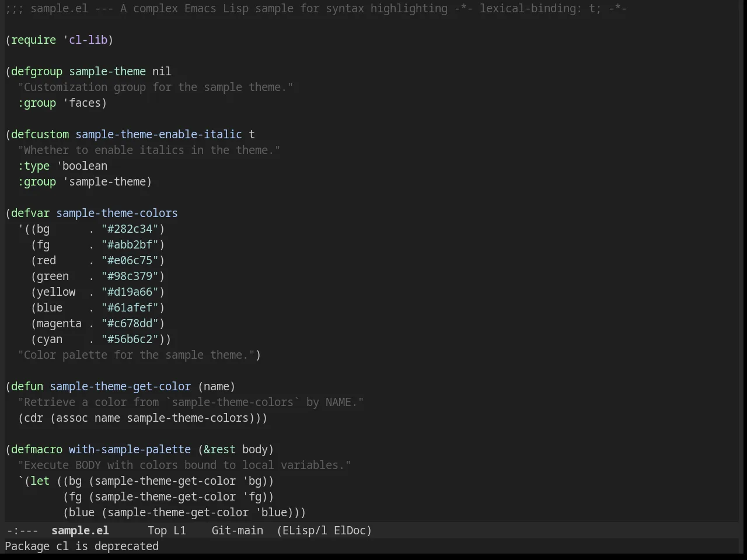747x560 pixels.
Task: Click sample-theme after defgroup
Action: pyautogui.click(x=107, y=71)
